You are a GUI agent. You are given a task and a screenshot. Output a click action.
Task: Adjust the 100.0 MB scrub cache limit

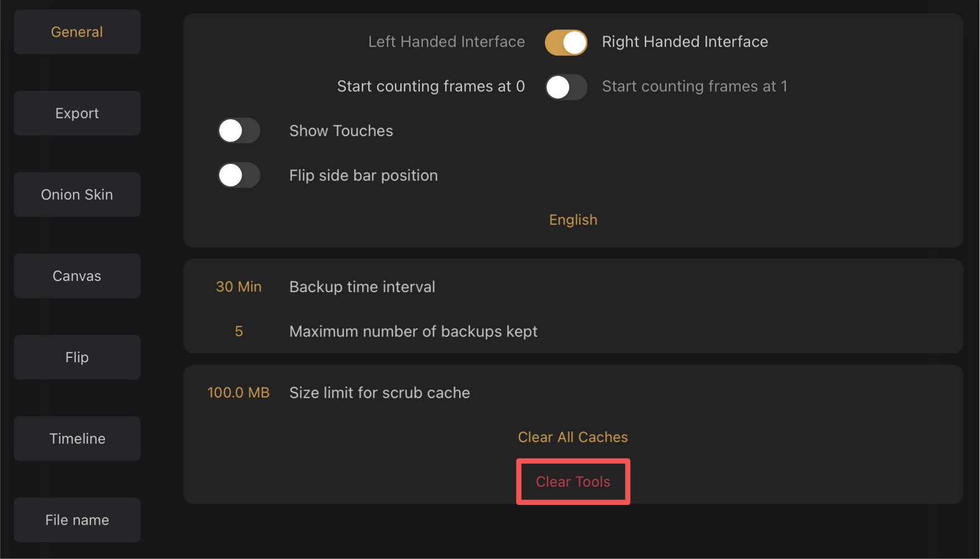[238, 392]
